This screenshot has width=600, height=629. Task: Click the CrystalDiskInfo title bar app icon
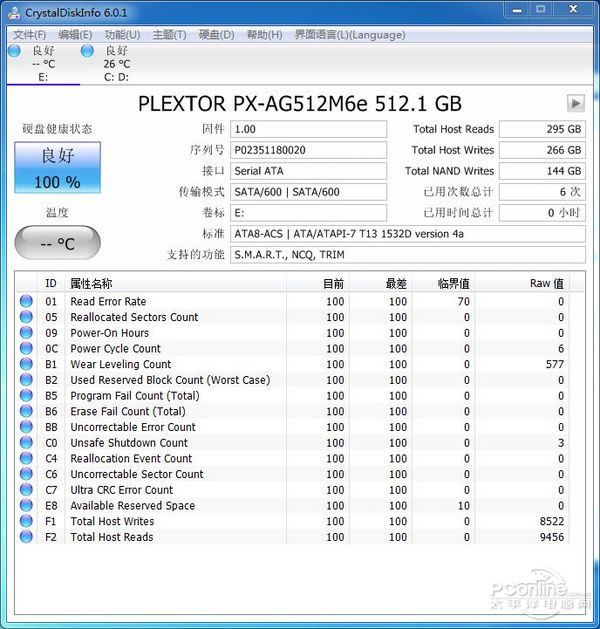click(x=14, y=12)
